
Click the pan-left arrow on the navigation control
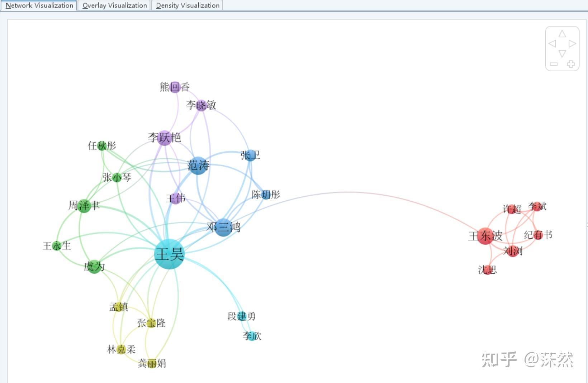(552, 44)
